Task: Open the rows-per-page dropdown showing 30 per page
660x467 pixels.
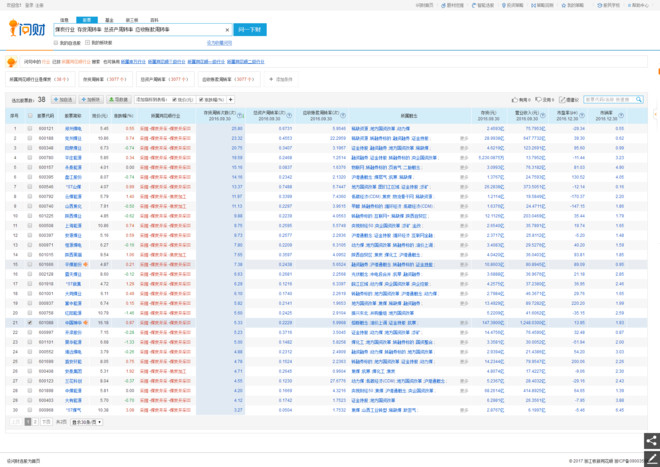Action: pyautogui.click(x=86, y=422)
